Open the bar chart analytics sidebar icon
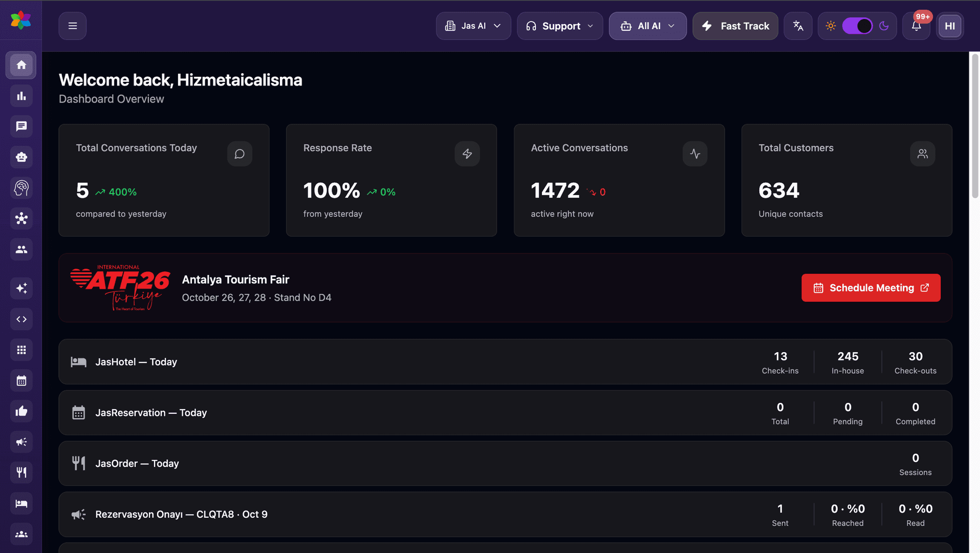 point(21,96)
